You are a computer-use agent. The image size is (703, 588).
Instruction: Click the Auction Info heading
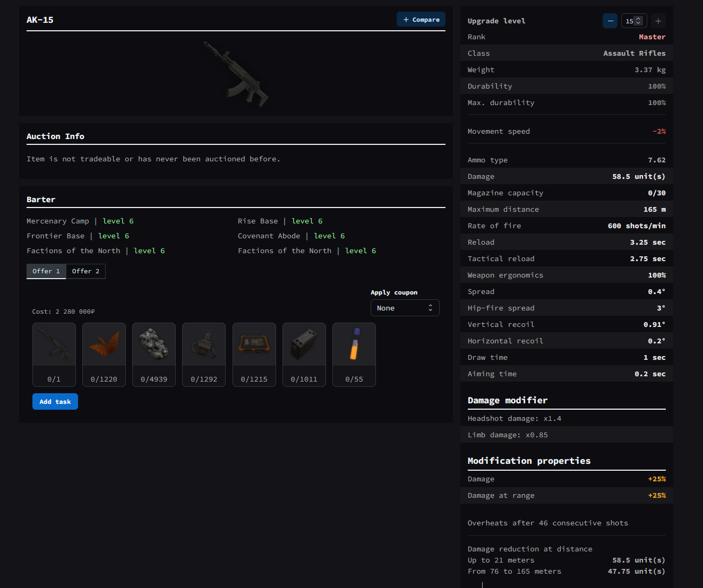[x=55, y=136]
